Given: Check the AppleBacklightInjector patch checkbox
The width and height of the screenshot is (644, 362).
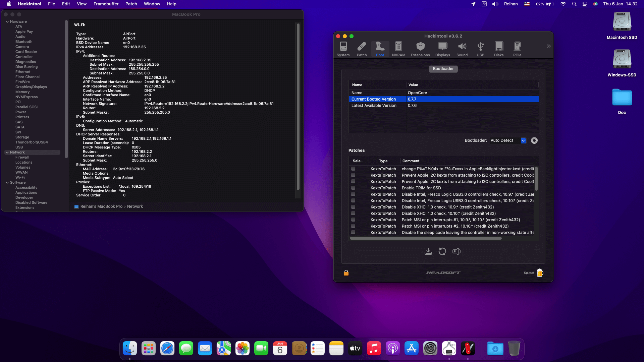Looking at the screenshot, I should [x=353, y=169].
